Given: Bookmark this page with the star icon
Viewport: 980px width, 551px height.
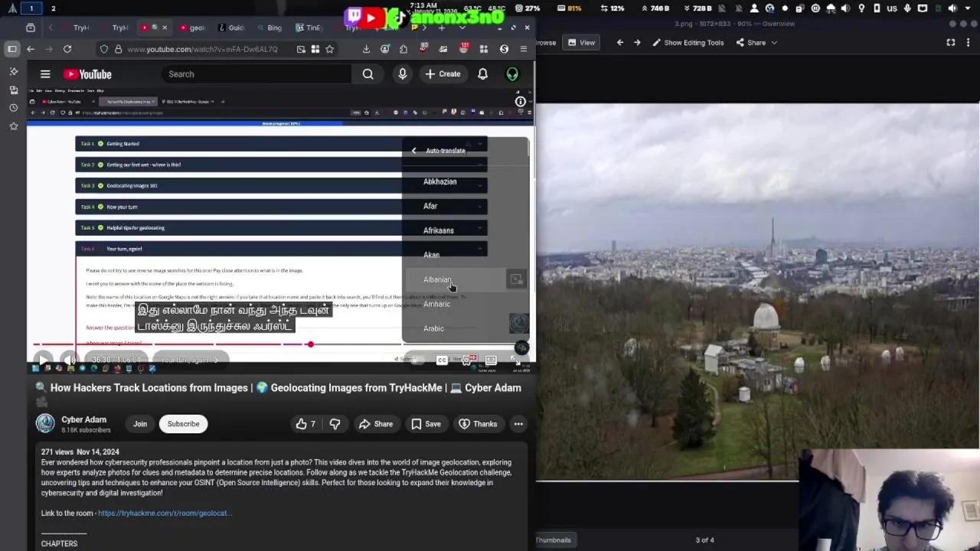Looking at the screenshot, I should 329,49.
